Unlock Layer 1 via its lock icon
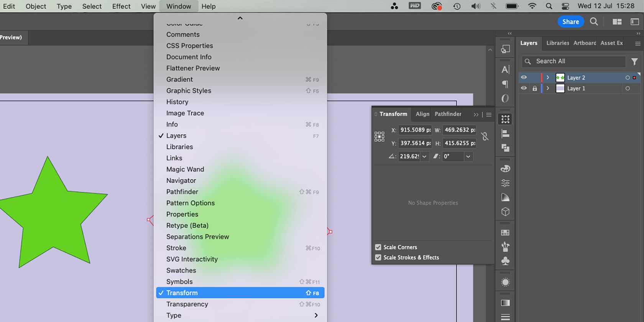The height and width of the screenshot is (322, 644). (535, 89)
